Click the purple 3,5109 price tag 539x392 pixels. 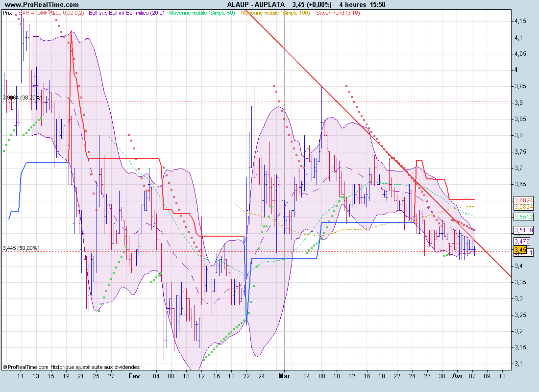click(523, 230)
